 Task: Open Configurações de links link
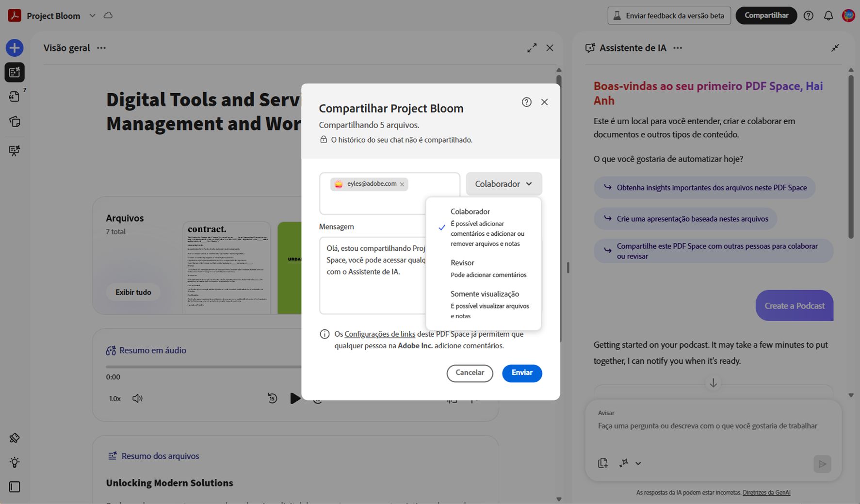pos(380,334)
